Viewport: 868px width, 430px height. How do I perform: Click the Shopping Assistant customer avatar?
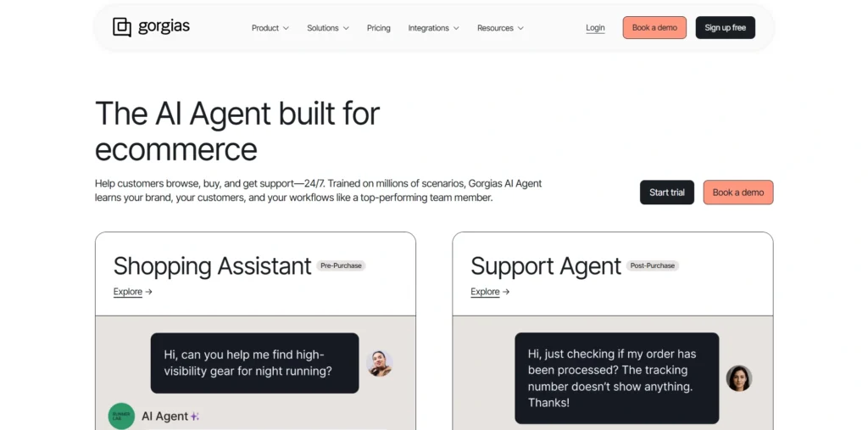click(379, 364)
